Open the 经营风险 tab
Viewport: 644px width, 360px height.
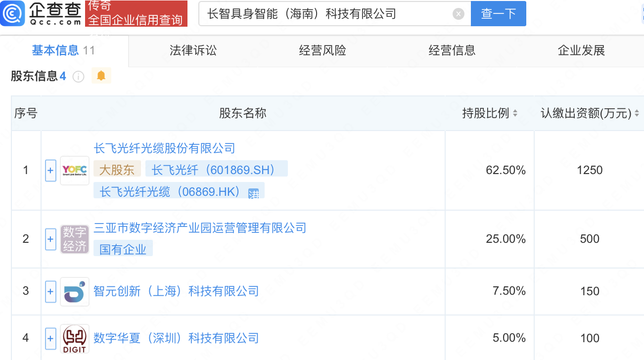(x=322, y=50)
